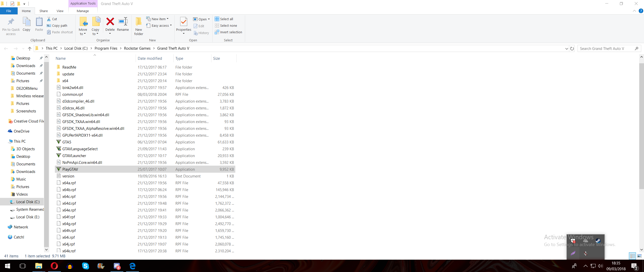Navigate to Rockstar Games in breadcrumb
This screenshot has height=272, width=644.
coord(137,48)
